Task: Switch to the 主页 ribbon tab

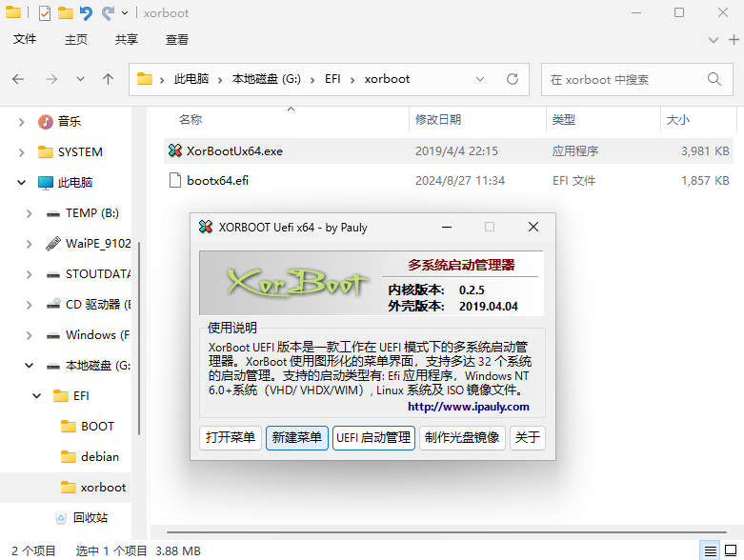Action: pos(76,39)
